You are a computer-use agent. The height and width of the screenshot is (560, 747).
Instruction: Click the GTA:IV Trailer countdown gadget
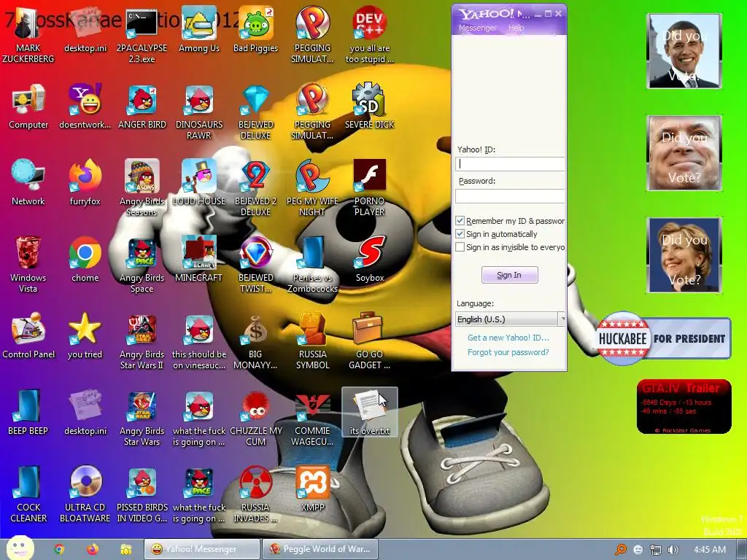click(684, 407)
